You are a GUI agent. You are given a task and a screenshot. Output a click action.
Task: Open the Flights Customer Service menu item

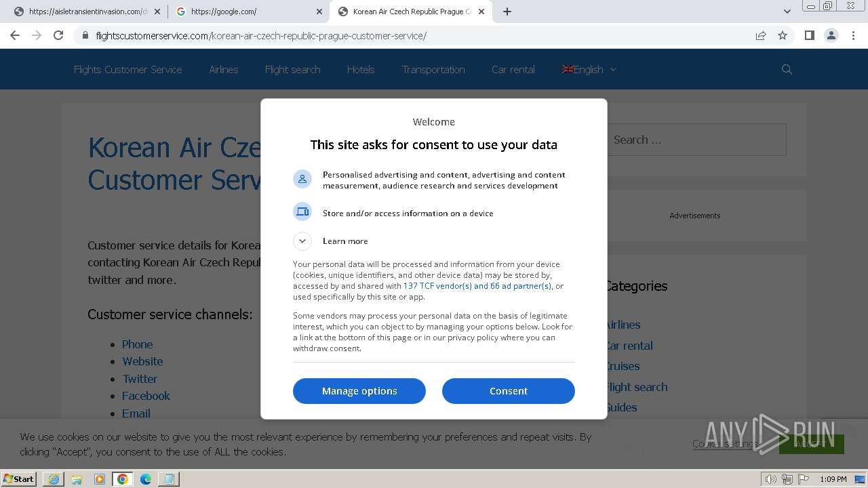(x=127, y=69)
